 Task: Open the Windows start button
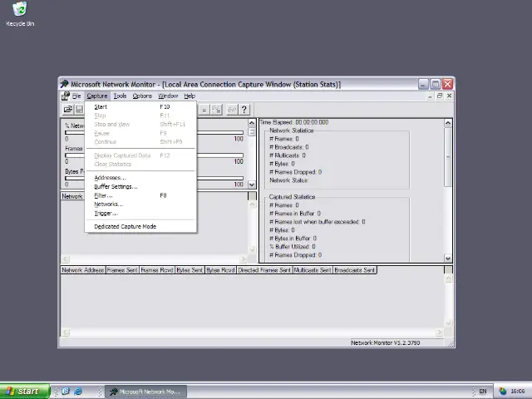point(25,392)
